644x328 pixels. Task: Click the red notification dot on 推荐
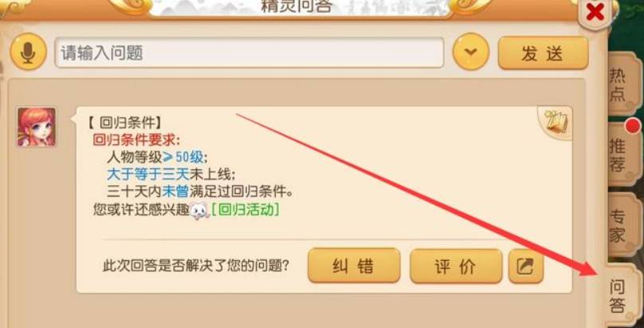point(634,126)
